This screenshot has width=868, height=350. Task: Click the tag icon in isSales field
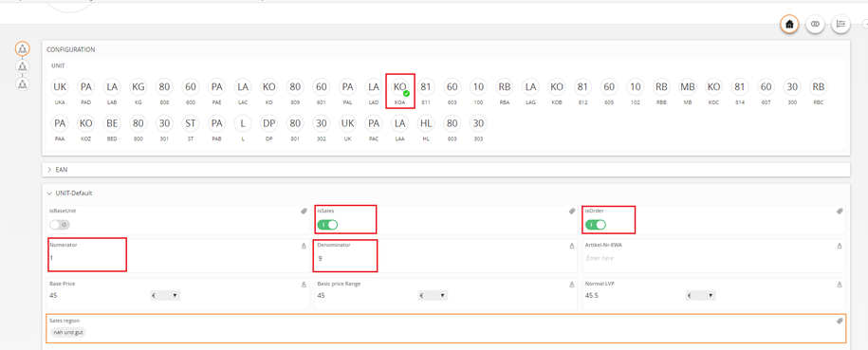572,211
